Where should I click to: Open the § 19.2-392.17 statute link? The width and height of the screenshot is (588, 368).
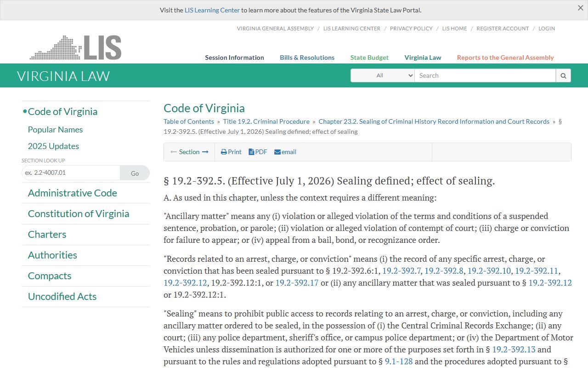point(297,283)
